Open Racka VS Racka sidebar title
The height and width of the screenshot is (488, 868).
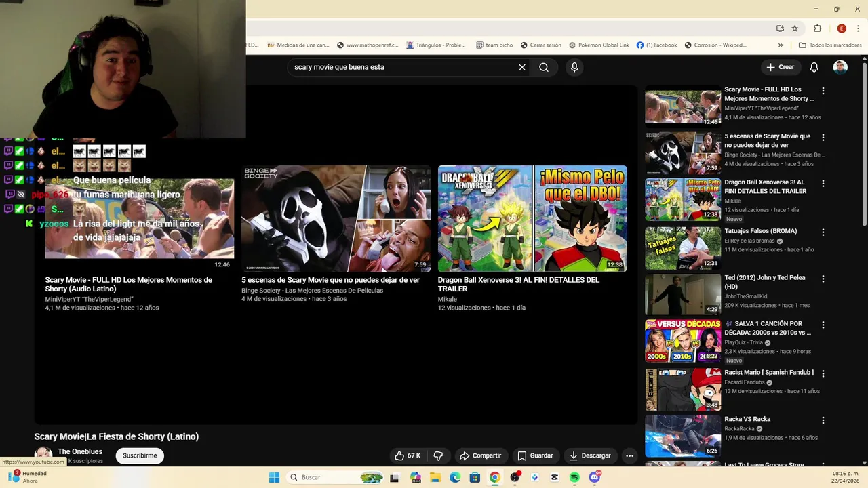pos(747,419)
